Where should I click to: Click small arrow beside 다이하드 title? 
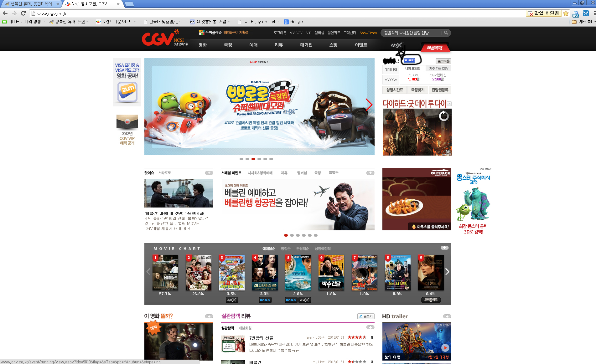pos(449,104)
